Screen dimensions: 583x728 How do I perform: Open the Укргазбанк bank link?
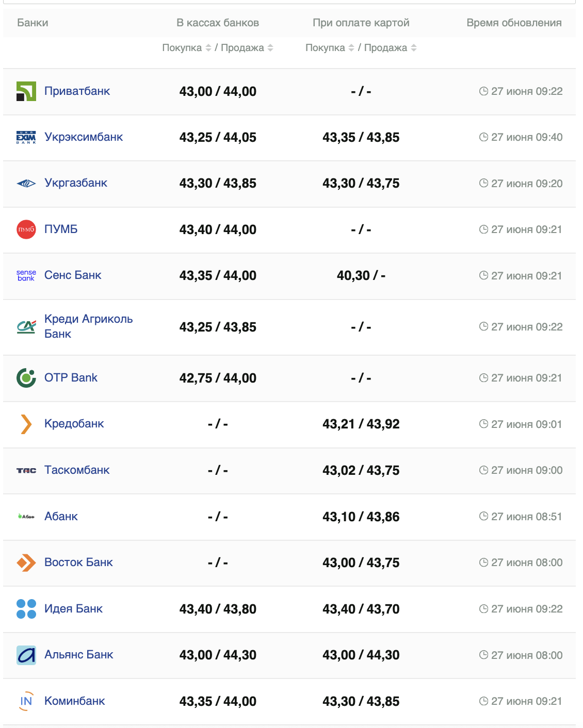[76, 183]
